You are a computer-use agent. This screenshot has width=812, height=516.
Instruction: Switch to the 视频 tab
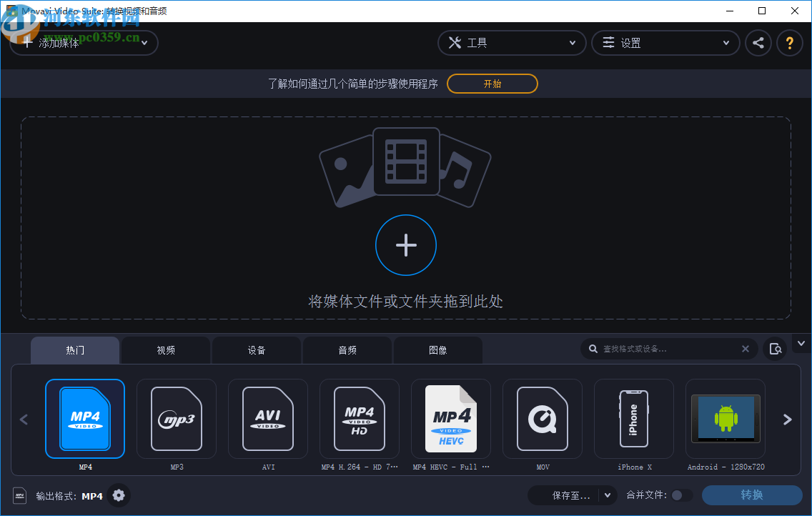(x=165, y=349)
